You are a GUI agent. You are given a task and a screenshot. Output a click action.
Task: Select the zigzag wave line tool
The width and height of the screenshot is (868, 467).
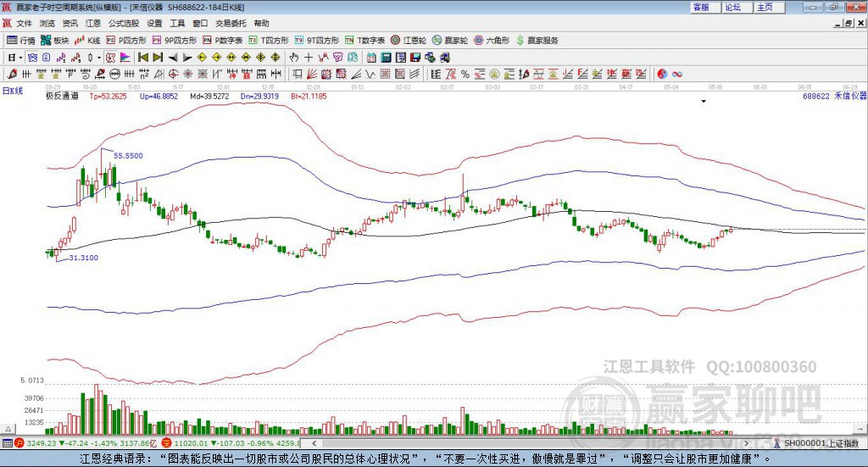coord(370,74)
